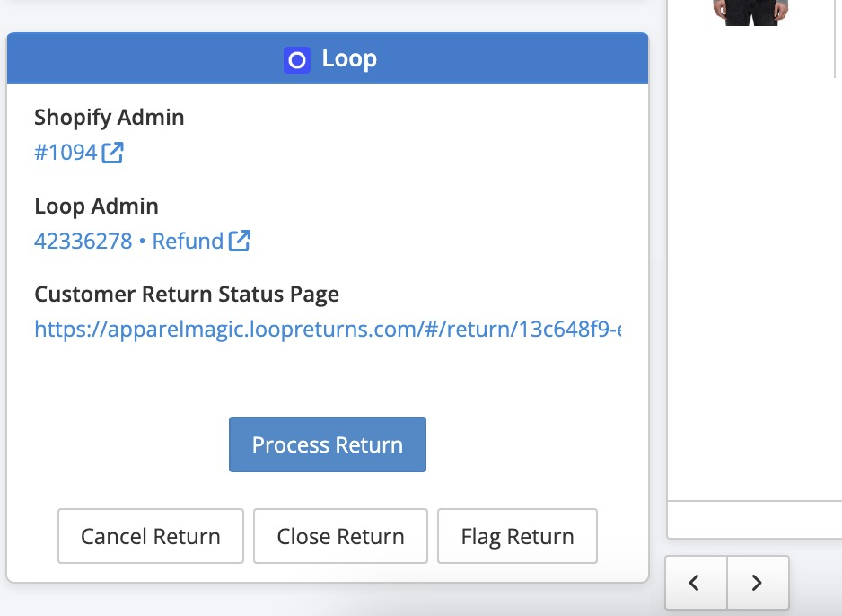Click the Cancel Return button
The image size is (842, 616).
(x=151, y=537)
